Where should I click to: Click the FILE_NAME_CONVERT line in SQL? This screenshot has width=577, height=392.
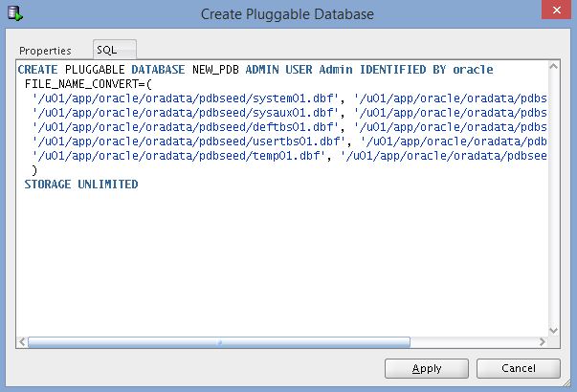click(88, 84)
